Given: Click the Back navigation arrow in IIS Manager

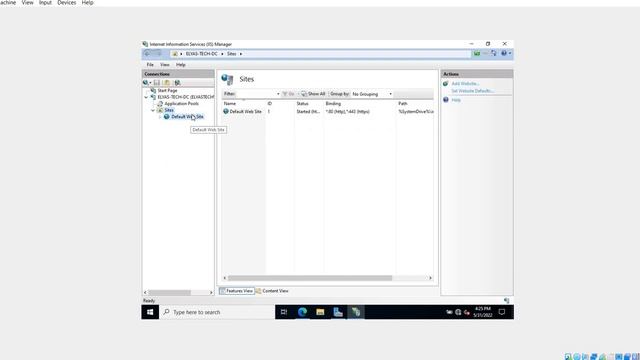Looking at the screenshot, I should (x=147, y=53).
